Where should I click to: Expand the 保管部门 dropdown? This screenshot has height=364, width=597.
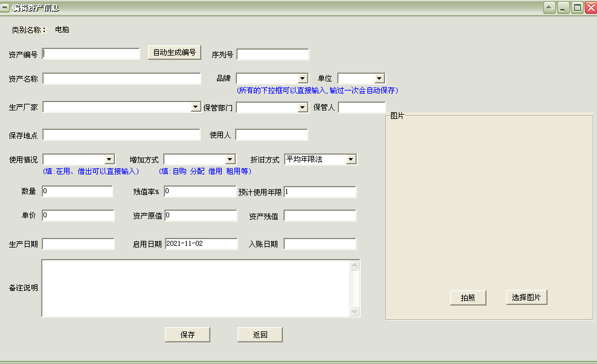point(303,107)
